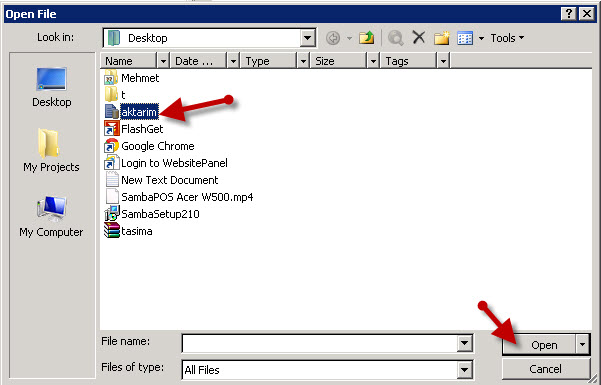Click into the File name field
This screenshot has width=601, height=385.
[x=320, y=343]
